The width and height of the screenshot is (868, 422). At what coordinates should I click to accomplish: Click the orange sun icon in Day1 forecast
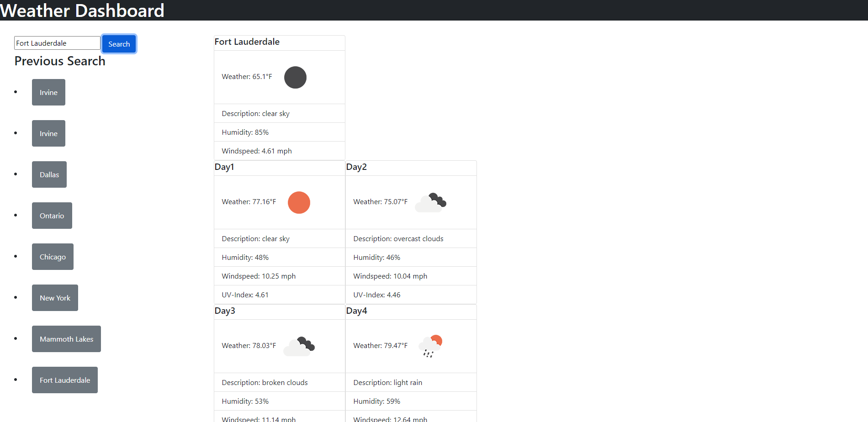[299, 202]
